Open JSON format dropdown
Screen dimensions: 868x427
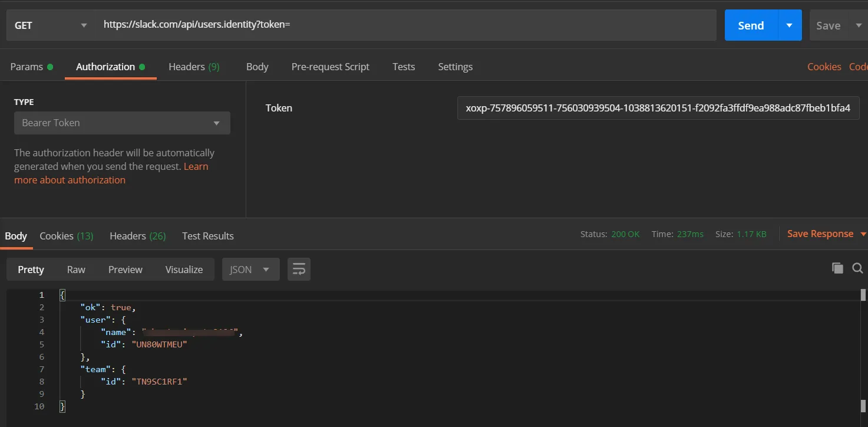(x=250, y=270)
